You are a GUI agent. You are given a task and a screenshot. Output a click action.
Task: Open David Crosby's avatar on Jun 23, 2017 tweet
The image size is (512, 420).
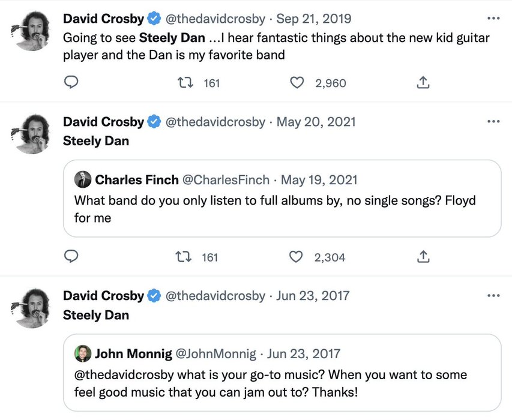(31, 308)
